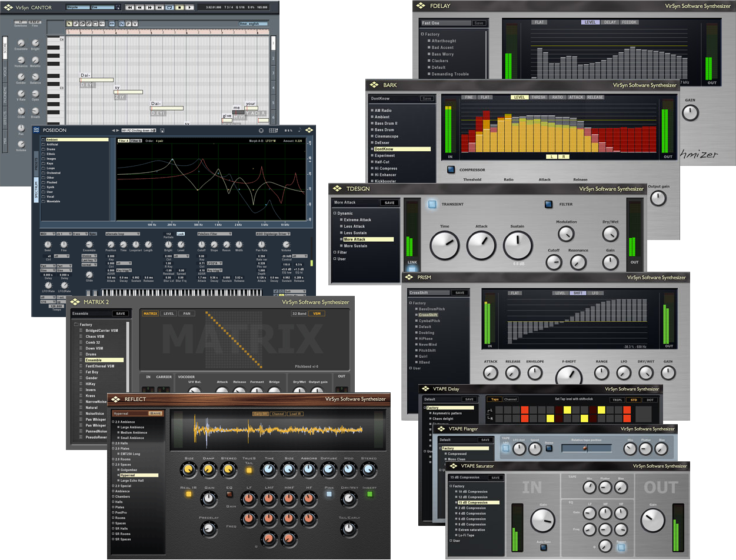736x560 pixels.
Task: Select the THRESH tab in BARK
Action: coord(538,97)
